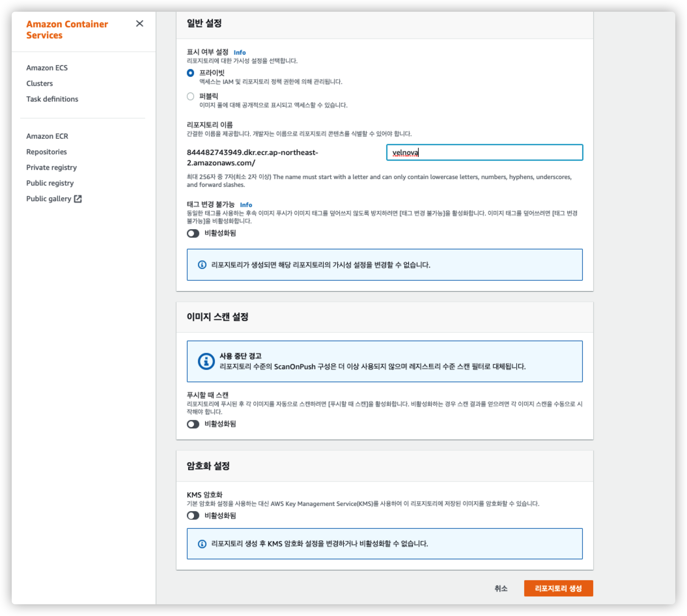Screen dimensions: 687x616
Task: Select the 퍼블릭 radio option
Action: [x=190, y=96]
